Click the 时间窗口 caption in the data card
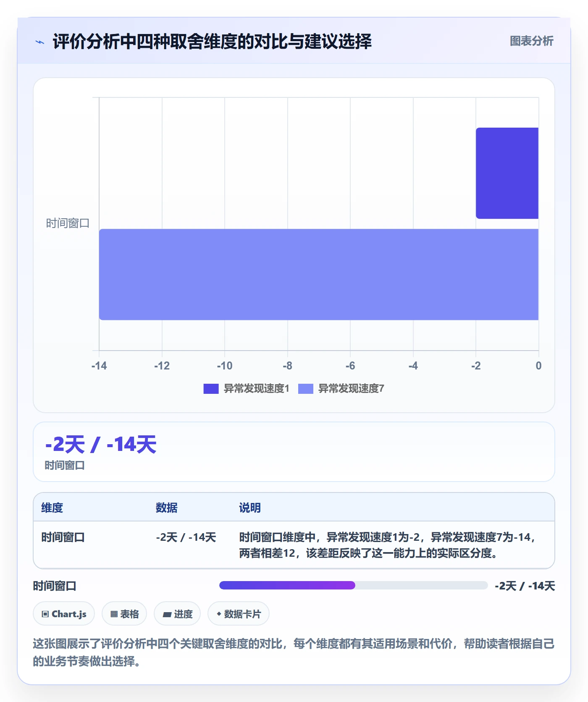588x702 pixels. 65,465
